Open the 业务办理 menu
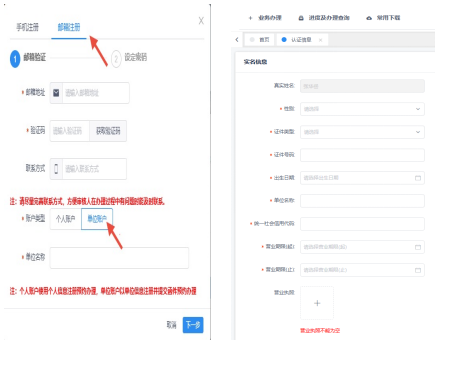The height and width of the screenshot is (373, 453). point(270,18)
